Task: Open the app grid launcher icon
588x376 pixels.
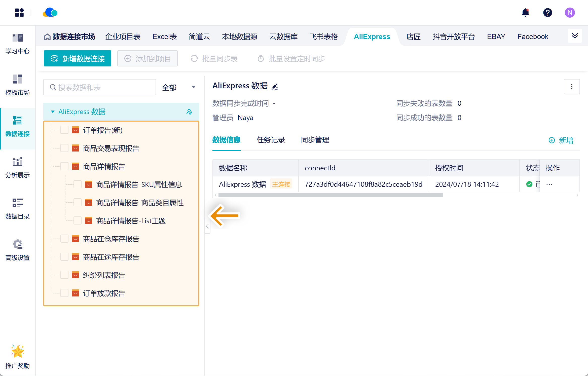Action: coord(19,13)
